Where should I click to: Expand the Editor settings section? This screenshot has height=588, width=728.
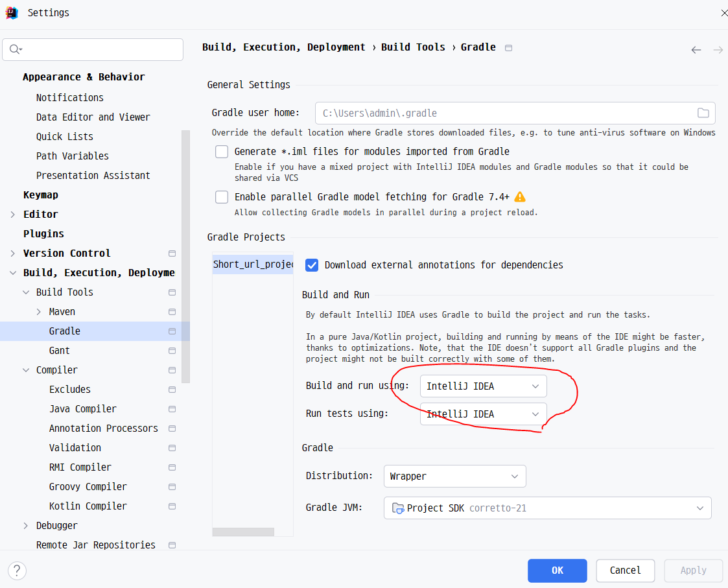point(12,215)
